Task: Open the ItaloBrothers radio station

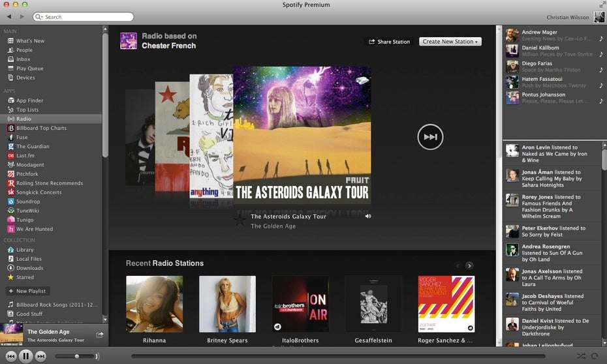Action: point(300,304)
